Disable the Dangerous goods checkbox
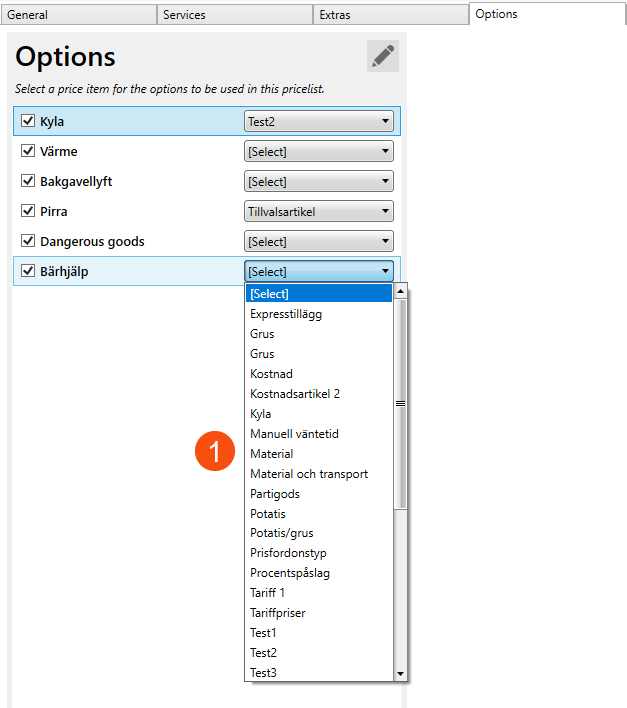The image size is (627, 708). 28,242
